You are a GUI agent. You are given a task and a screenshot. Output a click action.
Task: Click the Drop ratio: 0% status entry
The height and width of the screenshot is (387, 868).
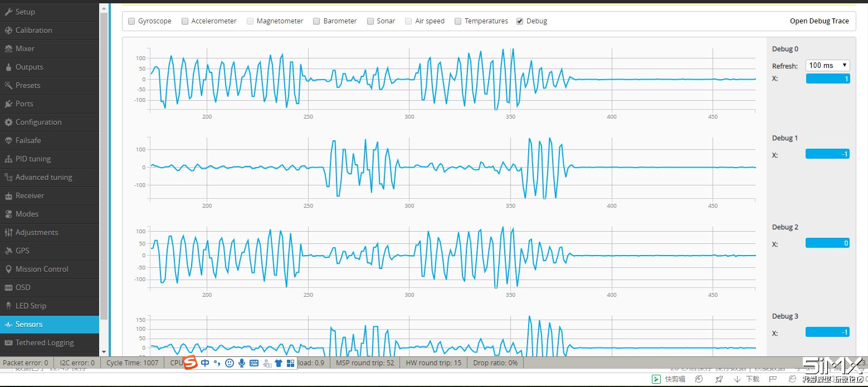point(495,362)
